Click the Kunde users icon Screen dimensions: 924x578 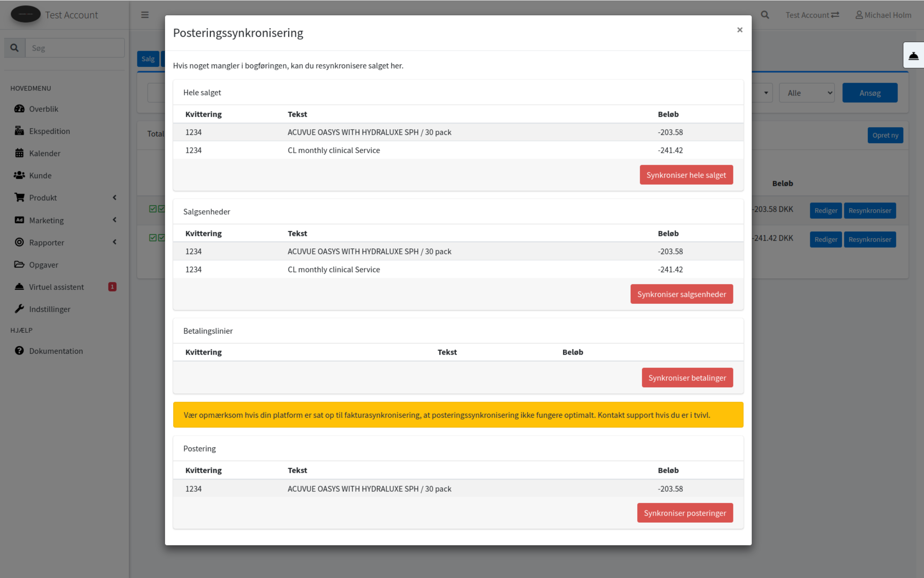pyautogui.click(x=19, y=175)
